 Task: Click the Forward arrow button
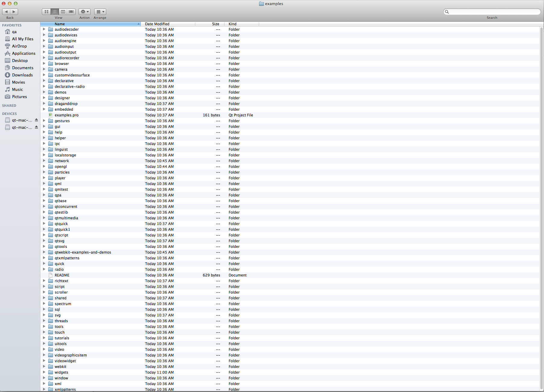14,12
